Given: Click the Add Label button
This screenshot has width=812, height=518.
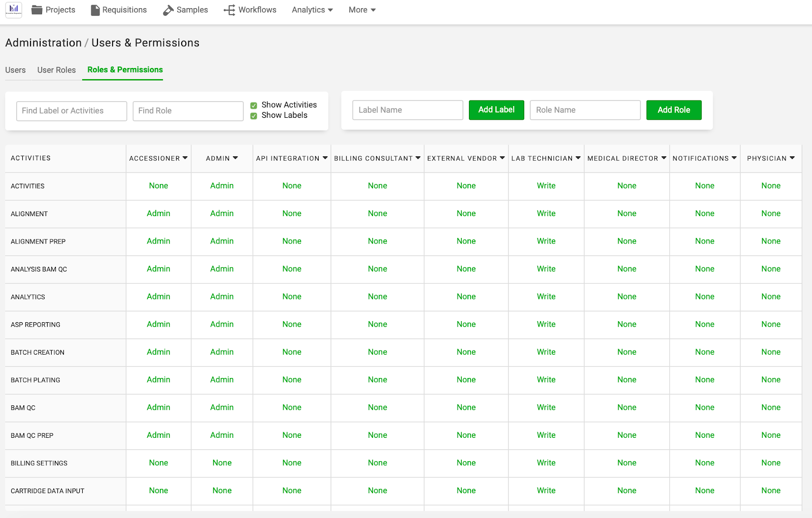Looking at the screenshot, I should click(x=496, y=110).
